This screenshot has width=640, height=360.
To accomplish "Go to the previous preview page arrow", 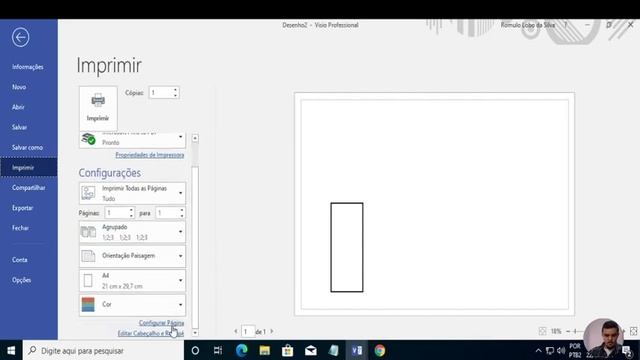I will click(236, 331).
